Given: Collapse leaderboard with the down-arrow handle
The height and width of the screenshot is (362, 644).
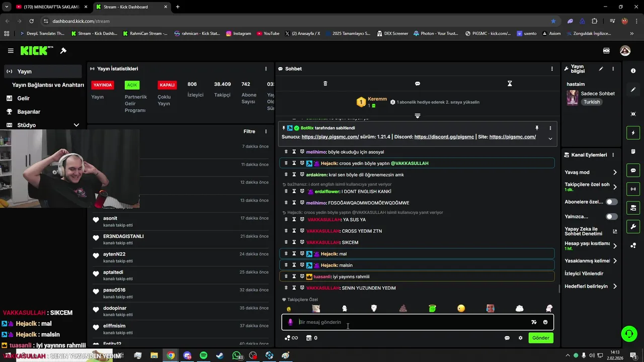Looking at the screenshot, I should (x=417, y=116).
